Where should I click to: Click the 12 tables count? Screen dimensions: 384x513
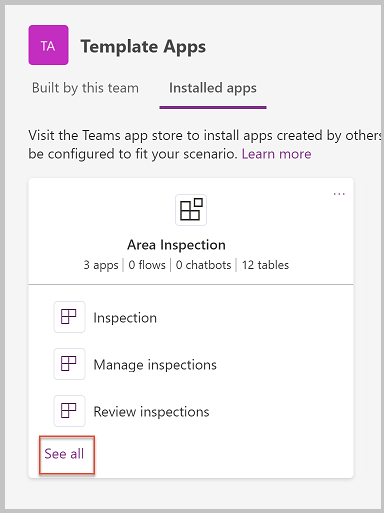[265, 265]
